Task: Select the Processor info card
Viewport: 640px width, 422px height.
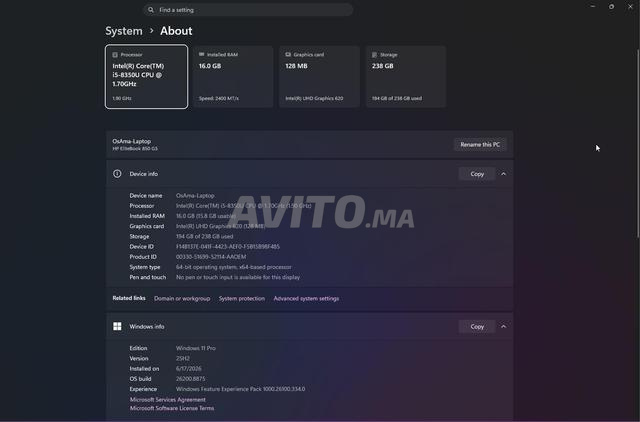Action: pyautogui.click(x=147, y=77)
